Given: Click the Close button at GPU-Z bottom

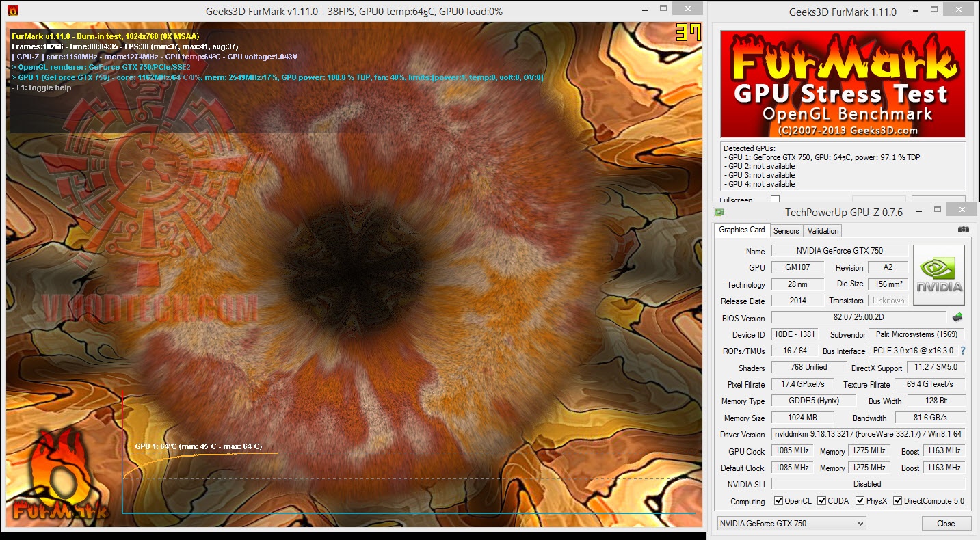Looking at the screenshot, I should (946, 524).
